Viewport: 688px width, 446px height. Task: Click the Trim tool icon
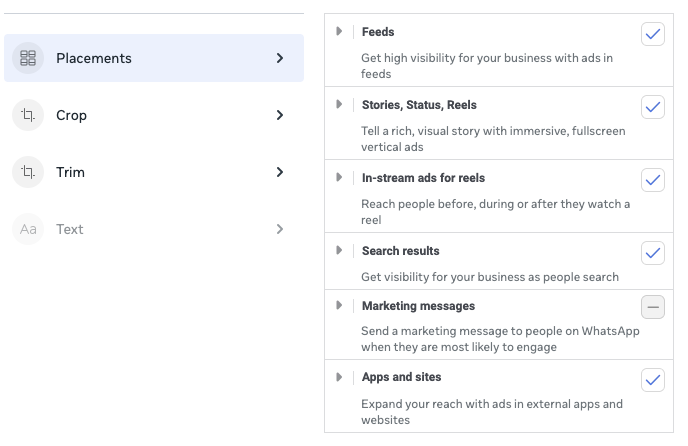(28, 172)
